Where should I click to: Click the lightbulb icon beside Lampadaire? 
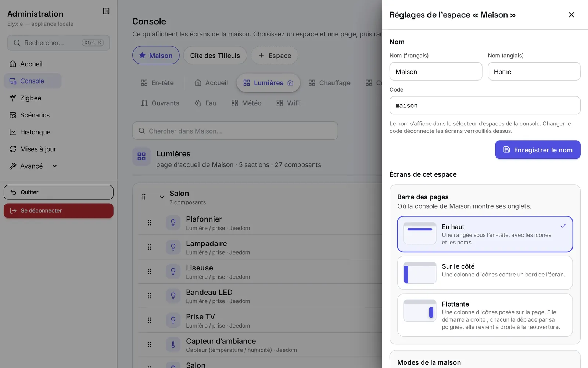[x=173, y=247]
